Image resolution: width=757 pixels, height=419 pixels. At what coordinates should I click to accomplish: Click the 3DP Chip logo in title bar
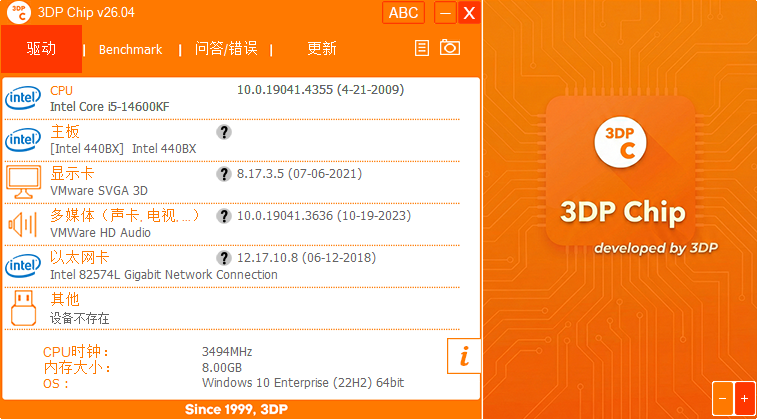pyautogui.click(x=19, y=12)
